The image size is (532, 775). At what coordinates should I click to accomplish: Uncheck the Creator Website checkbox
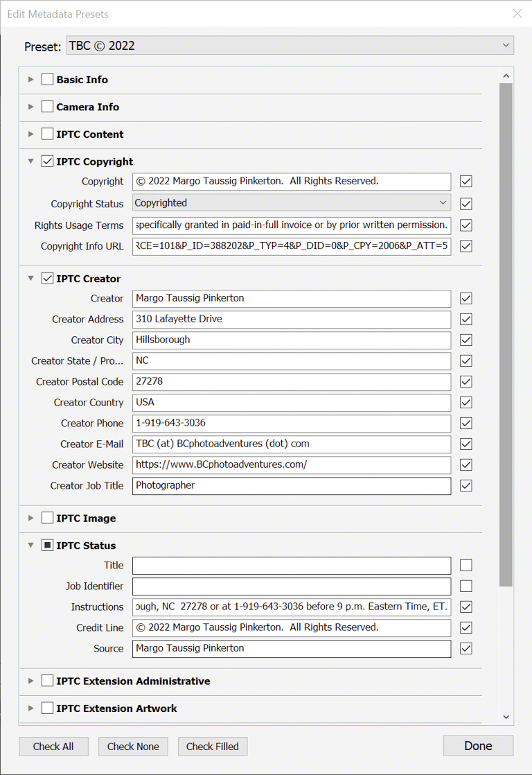(x=465, y=464)
